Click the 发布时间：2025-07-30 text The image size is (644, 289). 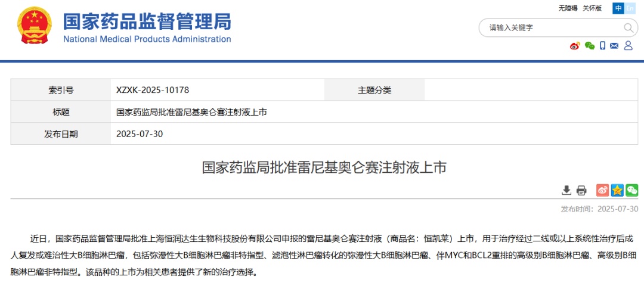[600, 209]
